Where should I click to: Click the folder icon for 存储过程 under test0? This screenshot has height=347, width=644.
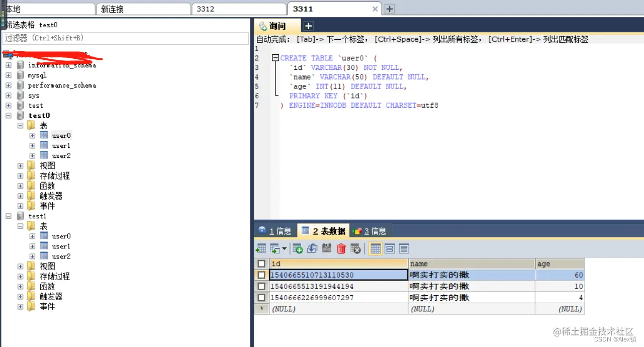tap(31, 176)
